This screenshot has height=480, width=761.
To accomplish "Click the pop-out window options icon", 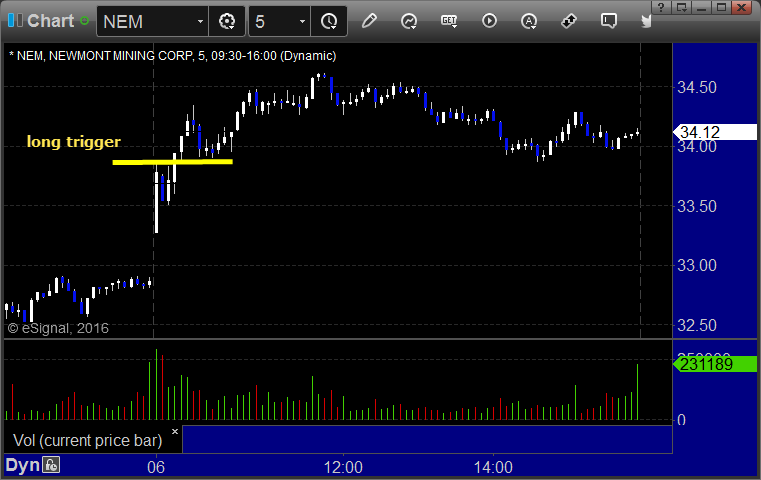I will (682, 7).
